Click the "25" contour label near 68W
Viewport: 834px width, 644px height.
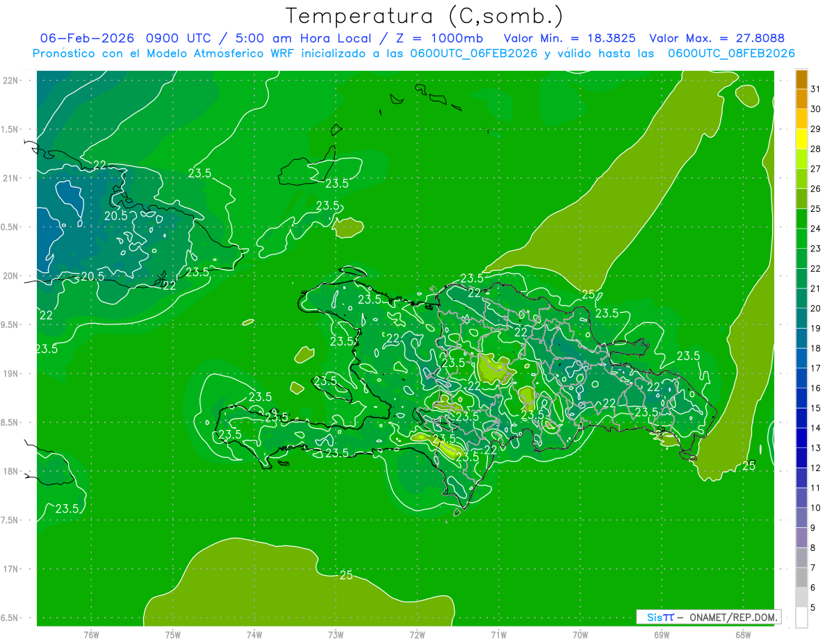(749, 466)
